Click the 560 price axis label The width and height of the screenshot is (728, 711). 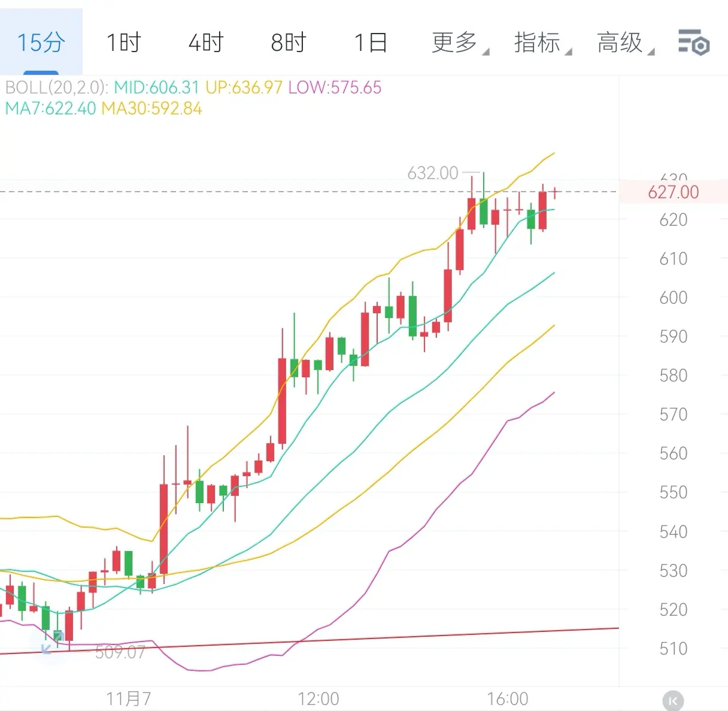tap(673, 453)
